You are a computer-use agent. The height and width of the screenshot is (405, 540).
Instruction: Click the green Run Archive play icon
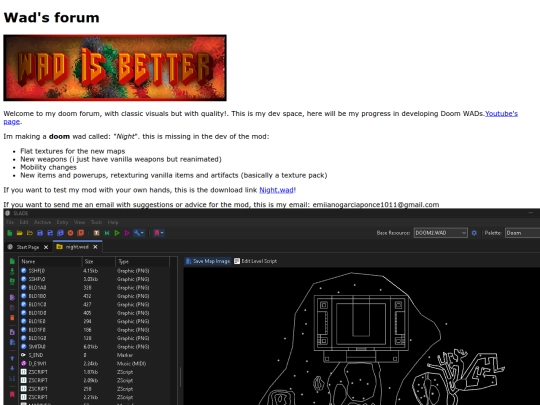pyautogui.click(x=117, y=233)
